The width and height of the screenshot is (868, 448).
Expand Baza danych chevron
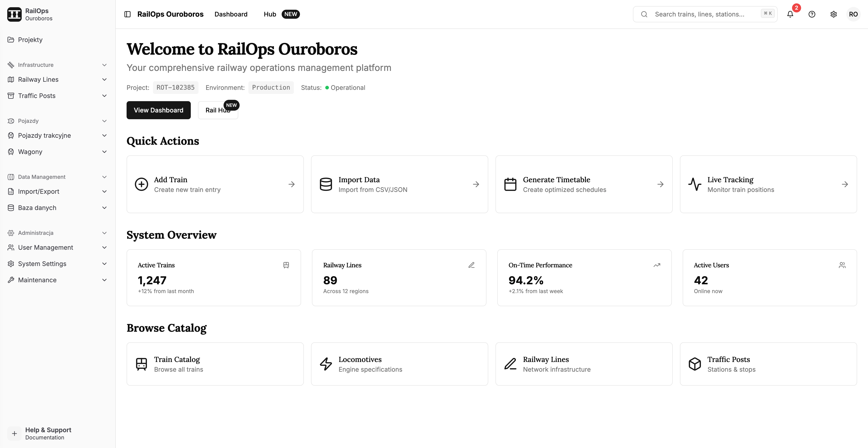pos(104,208)
